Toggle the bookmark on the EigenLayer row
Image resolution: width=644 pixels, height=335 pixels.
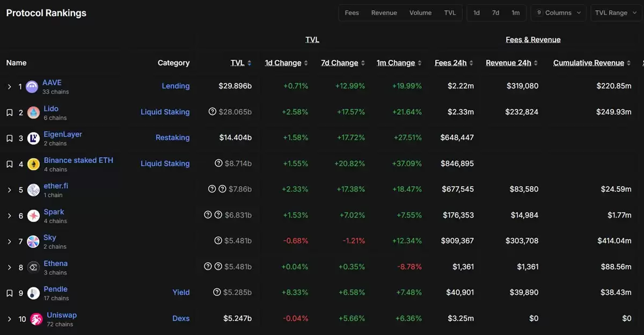[x=9, y=137]
